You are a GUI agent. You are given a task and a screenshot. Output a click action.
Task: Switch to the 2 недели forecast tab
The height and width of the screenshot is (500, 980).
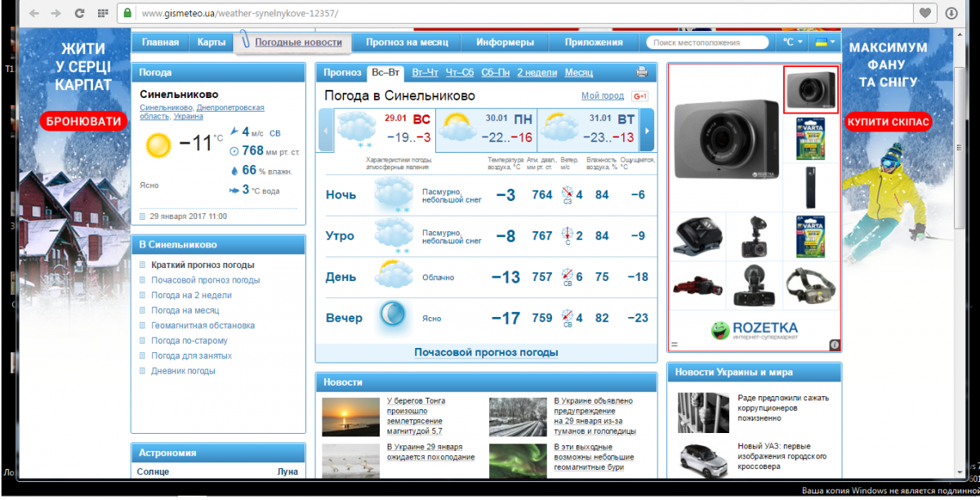(x=537, y=73)
